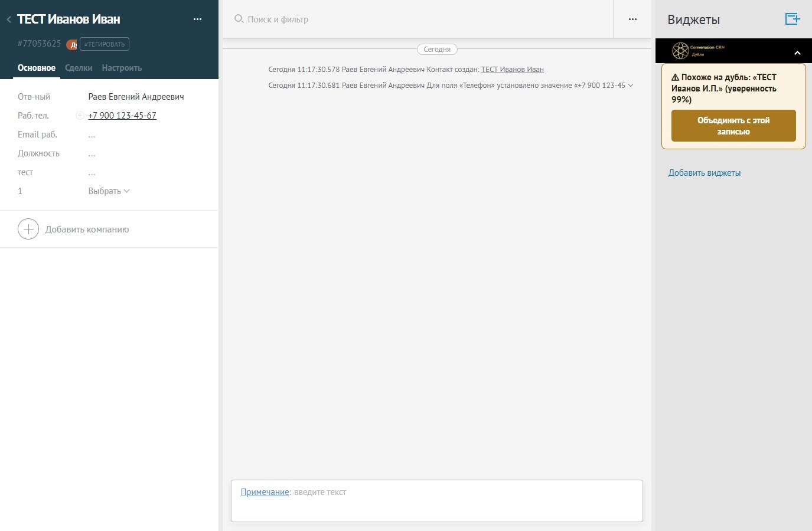The width and height of the screenshot is (812, 531).
Task: Click the plus circle to add a company
Action: (x=28, y=229)
